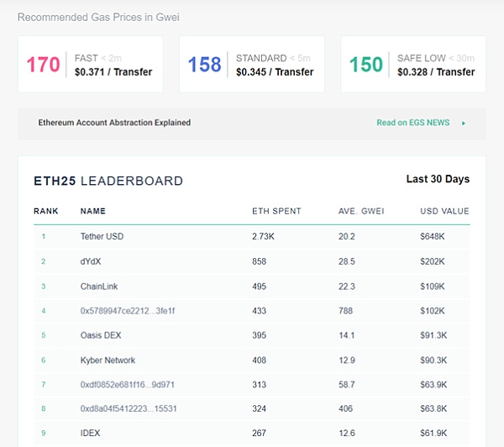Click Oasis DEX's 395 ETH spent value

[259, 335]
